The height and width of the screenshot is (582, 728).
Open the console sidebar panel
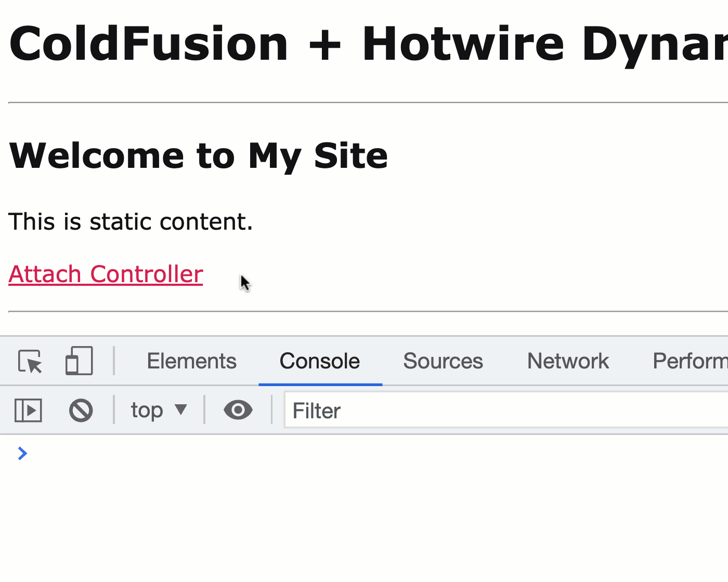28,410
